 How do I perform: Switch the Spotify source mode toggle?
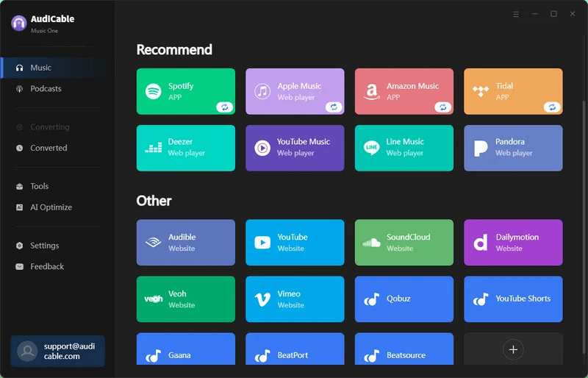(x=224, y=107)
